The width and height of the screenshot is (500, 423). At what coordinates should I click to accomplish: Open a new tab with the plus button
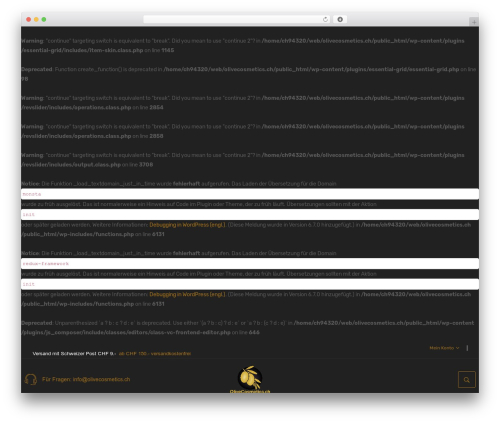pos(474,22)
